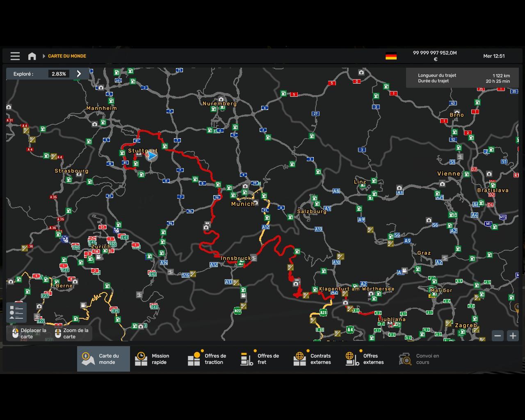Click the blue truck position marker

(152, 156)
